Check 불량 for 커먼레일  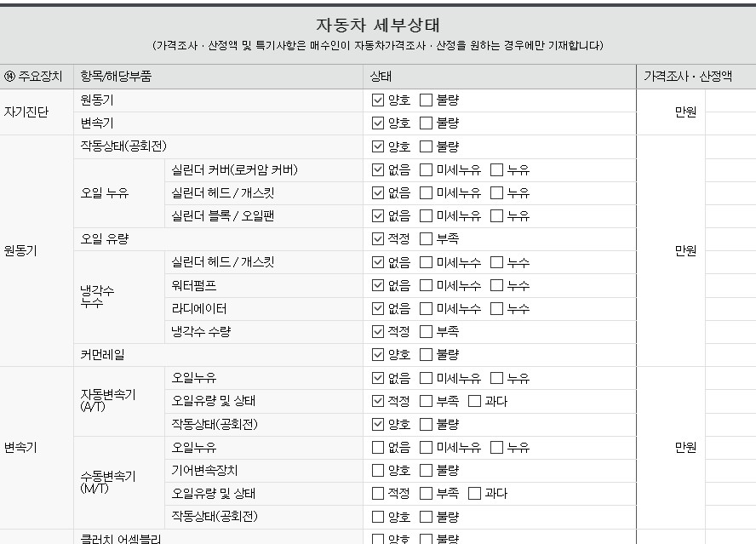point(427,354)
